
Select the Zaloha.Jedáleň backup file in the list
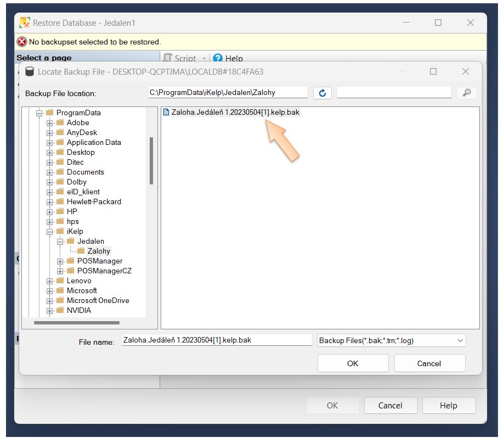235,112
